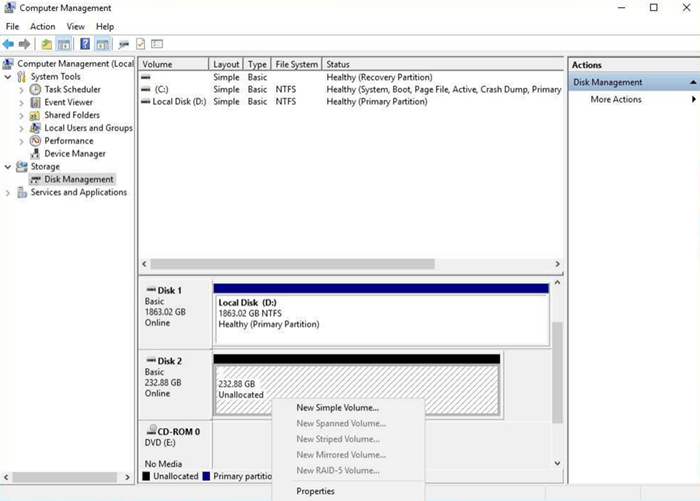Viewport: 700px width, 501px height.
Task: Select the Device Manager icon
Action: coord(36,154)
